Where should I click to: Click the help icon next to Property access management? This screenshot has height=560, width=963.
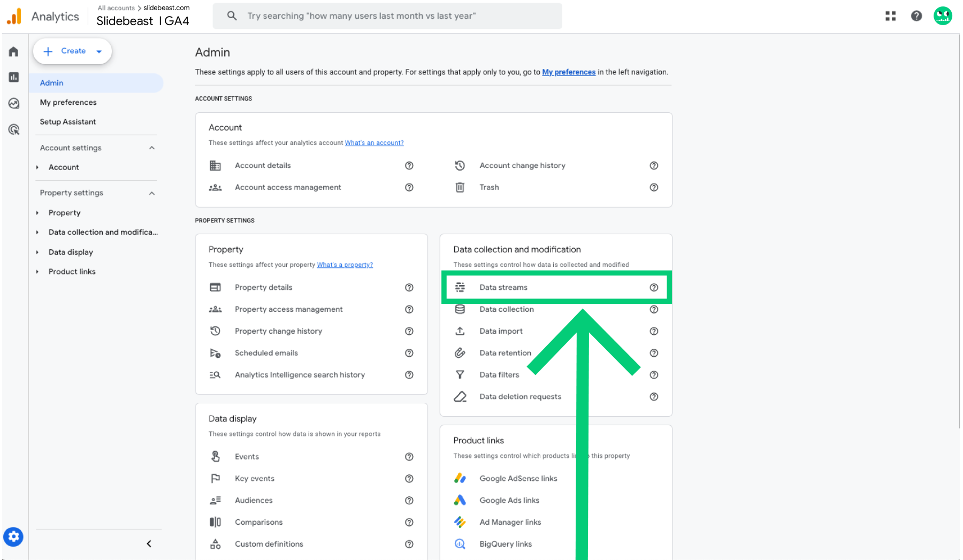click(409, 310)
